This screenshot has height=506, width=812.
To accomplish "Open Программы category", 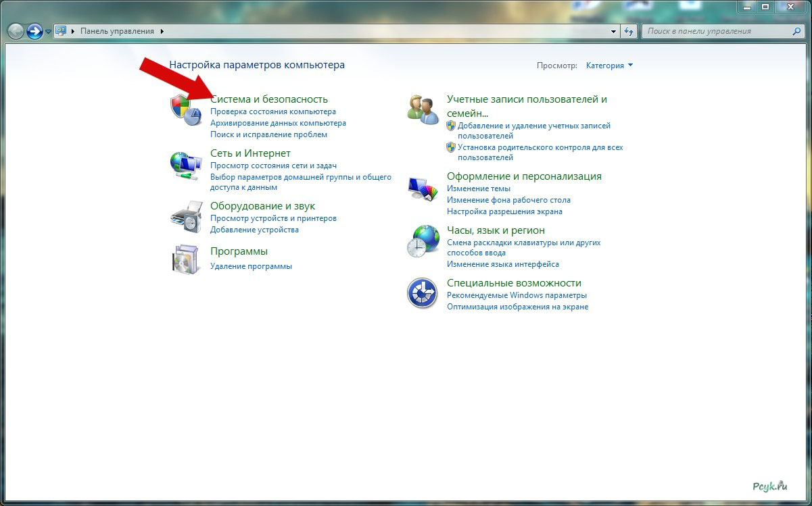I will pos(239,251).
